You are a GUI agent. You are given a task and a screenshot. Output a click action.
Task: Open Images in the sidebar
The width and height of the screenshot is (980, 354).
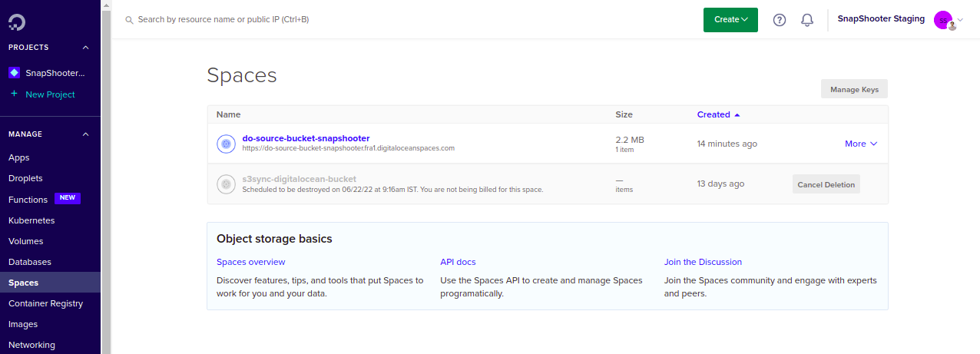coord(23,324)
